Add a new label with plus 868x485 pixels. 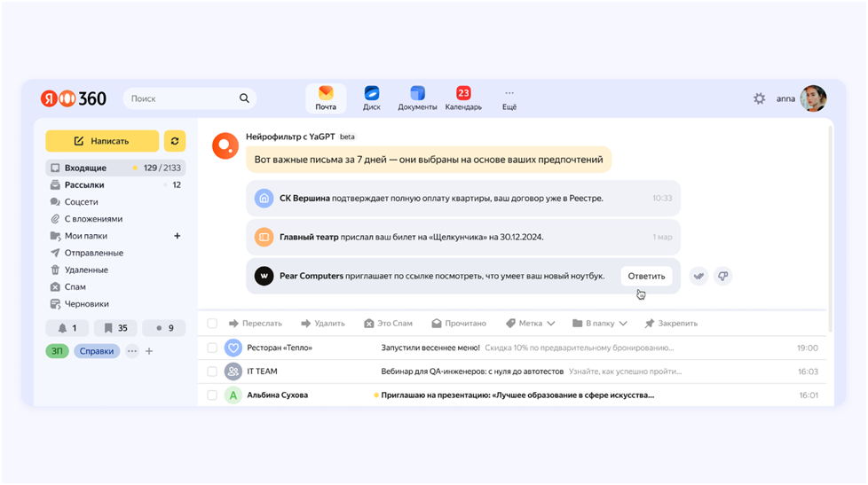click(149, 351)
